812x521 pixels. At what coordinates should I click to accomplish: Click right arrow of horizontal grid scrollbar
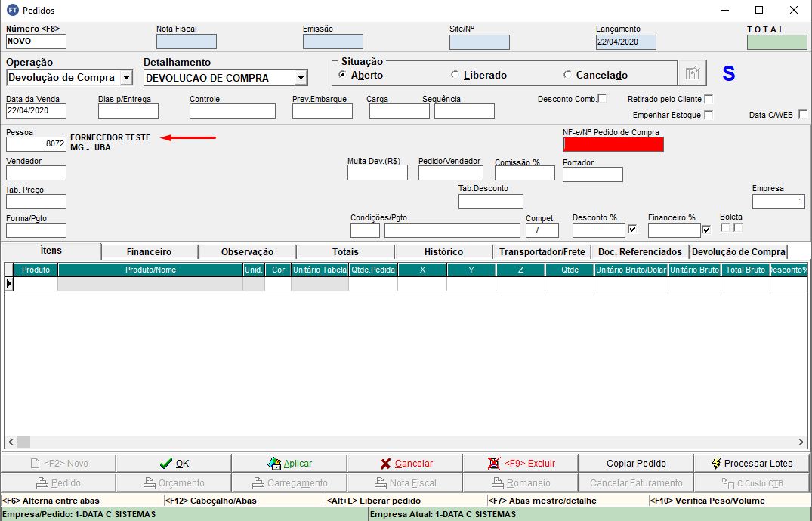[x=801, y=442]
